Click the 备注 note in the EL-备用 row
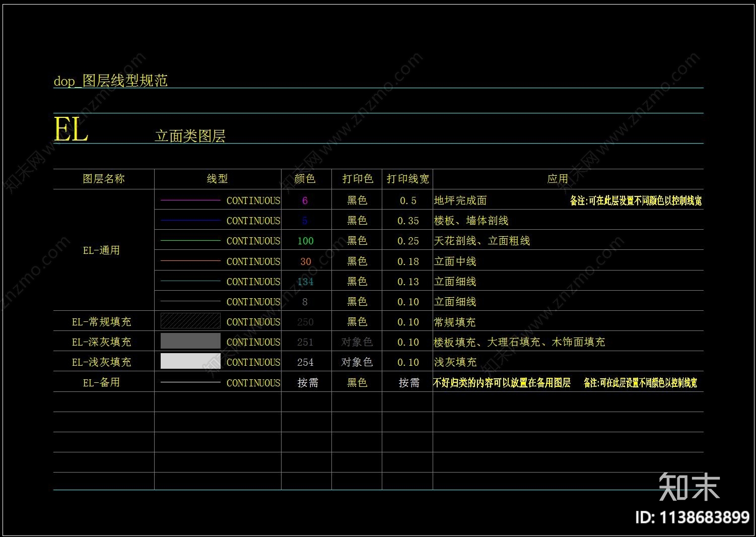The width and height of the screenshot is (756, 537). [x=641, y=383]
